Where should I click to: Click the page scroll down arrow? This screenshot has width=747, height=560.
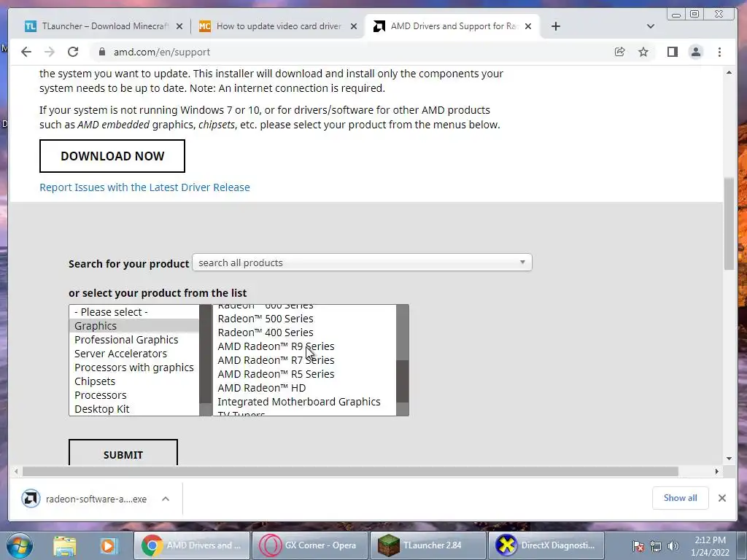(729, 459)
